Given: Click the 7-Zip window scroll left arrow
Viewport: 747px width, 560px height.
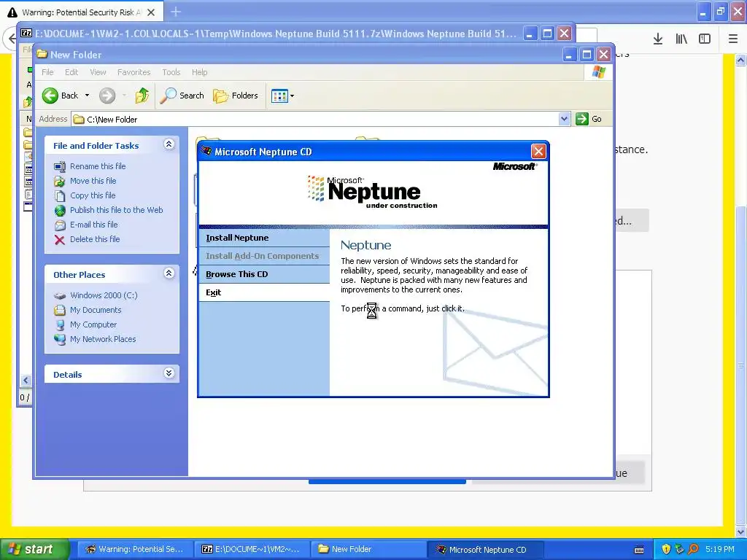Looking at the screenshot, I should point(26,380).
